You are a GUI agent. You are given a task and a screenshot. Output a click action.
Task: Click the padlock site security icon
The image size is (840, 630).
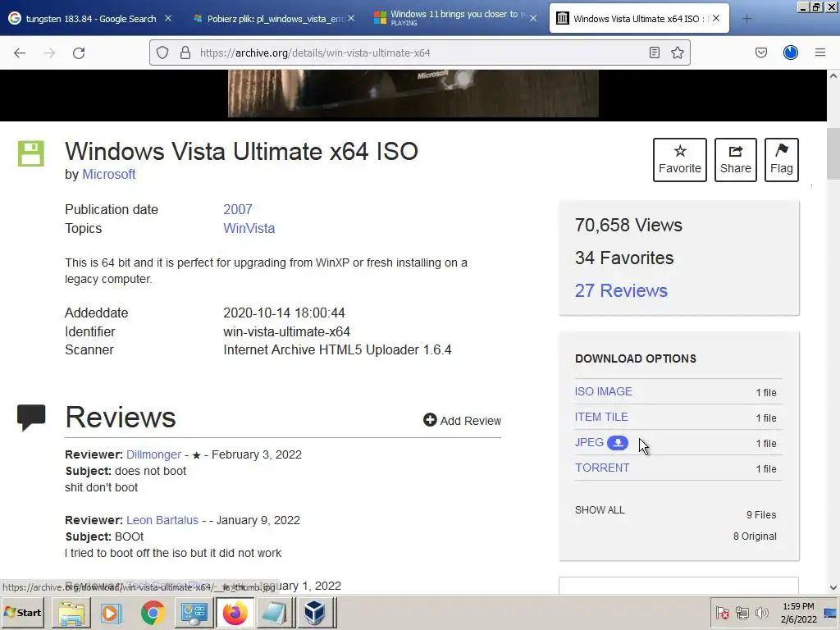(185, 52)
